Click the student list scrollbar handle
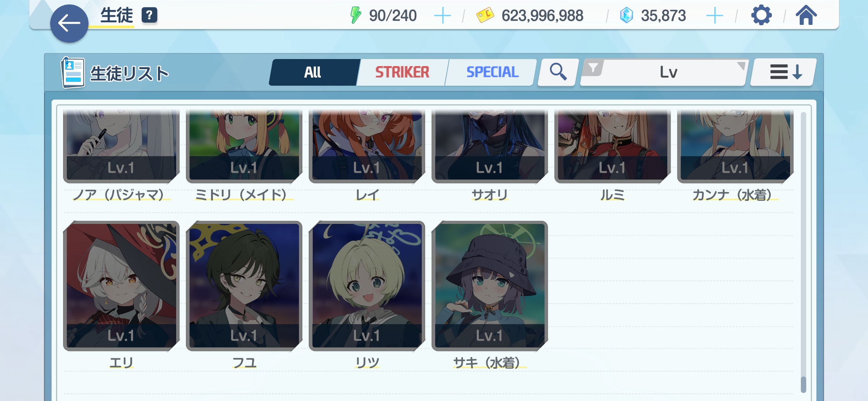This screenshot has height=401, width=868. [x=803, y=384]
